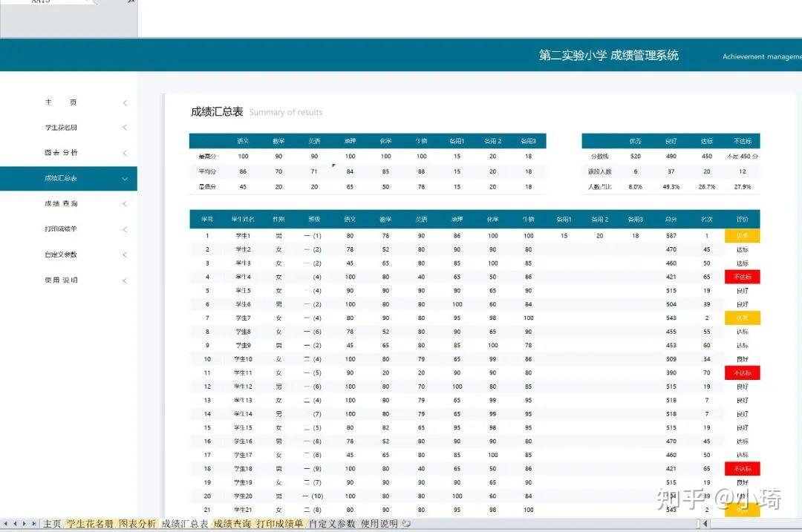Open 学生花名册 in the left sidebar
Viewport: 802px width, 532px height.
tap(61, 128)
